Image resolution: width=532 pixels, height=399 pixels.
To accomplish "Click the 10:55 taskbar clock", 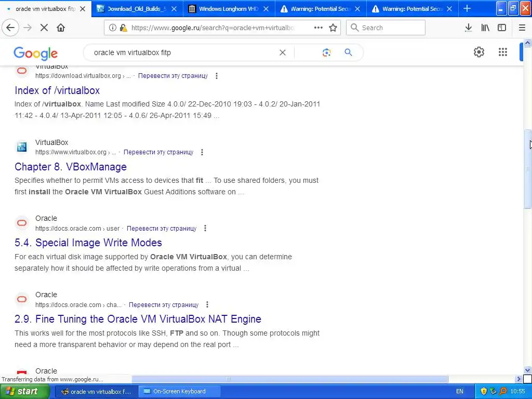I will (517, 392).
